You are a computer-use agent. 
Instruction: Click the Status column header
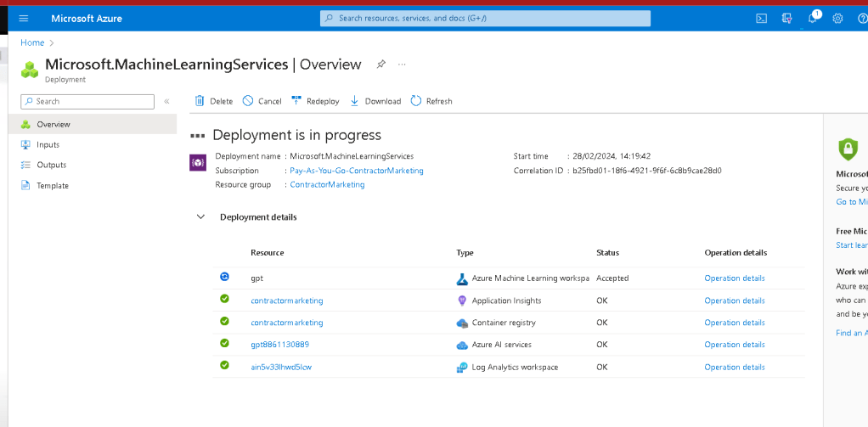point(608,253)
